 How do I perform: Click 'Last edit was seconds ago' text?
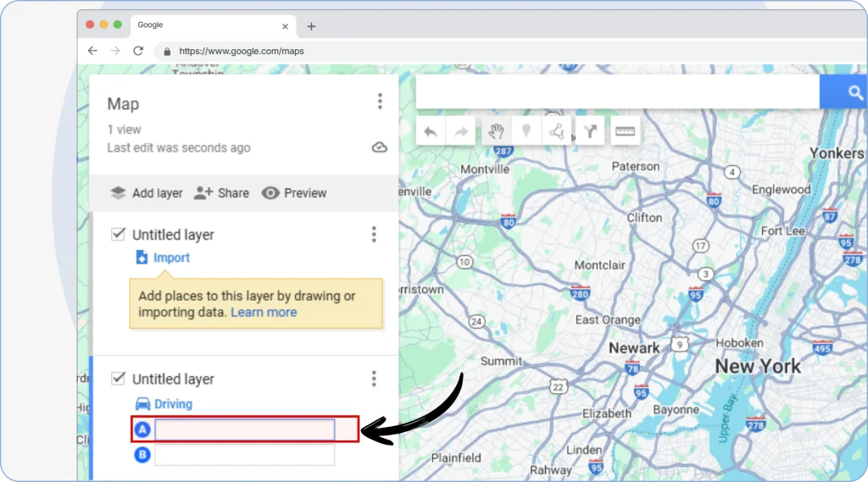[179, 147]
